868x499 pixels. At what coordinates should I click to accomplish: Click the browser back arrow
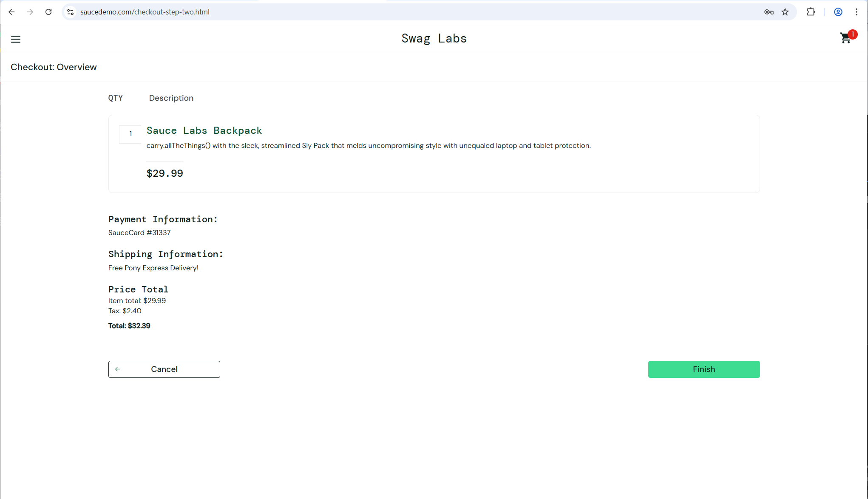11,12
